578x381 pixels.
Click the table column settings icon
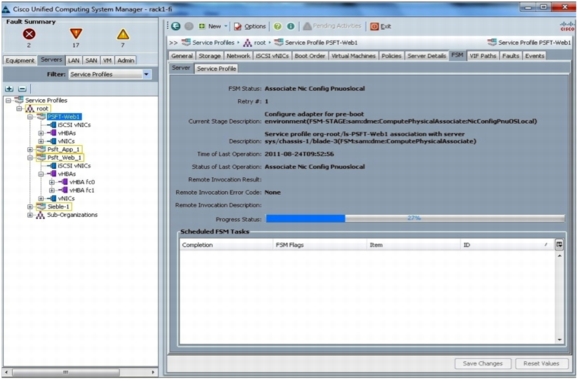point(559,245)
